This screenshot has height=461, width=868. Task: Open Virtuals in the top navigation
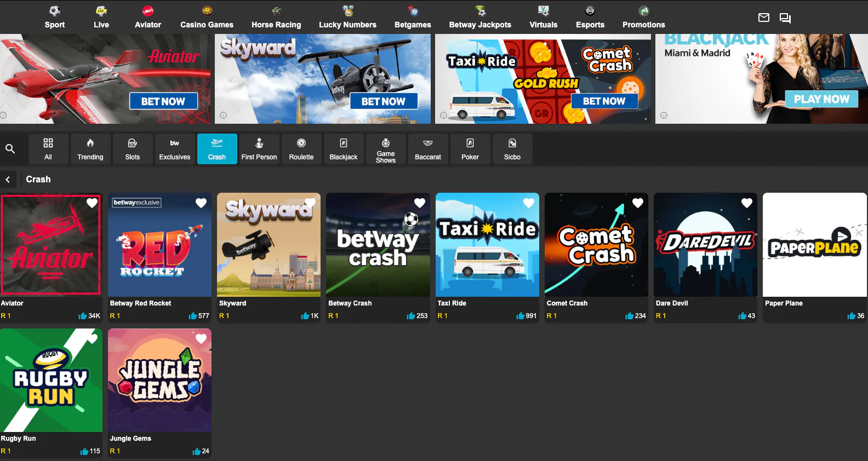pyautogui.click(x=544, y=17)
